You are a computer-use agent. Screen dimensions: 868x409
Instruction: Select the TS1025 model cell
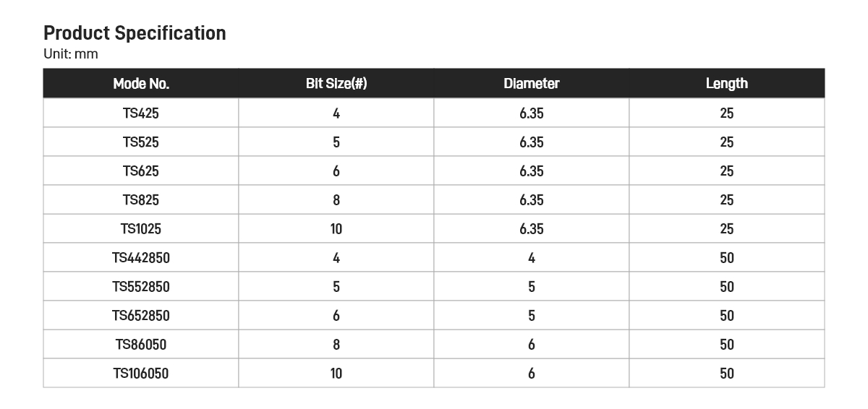point(141,229)
